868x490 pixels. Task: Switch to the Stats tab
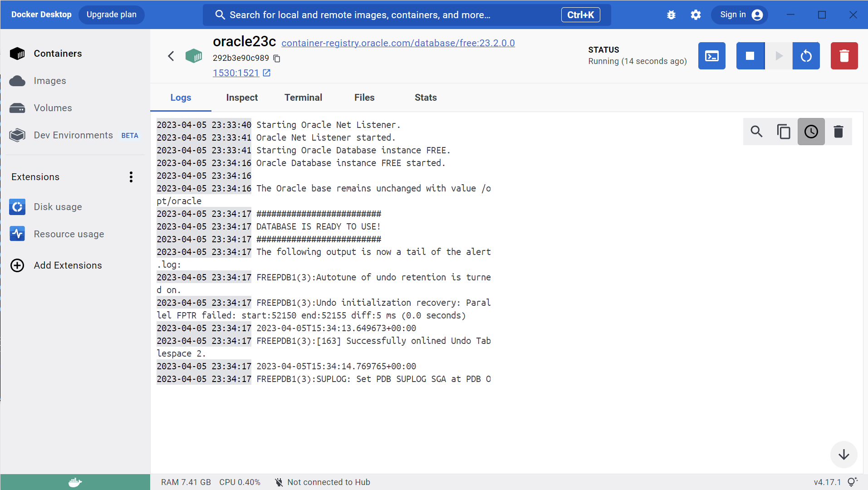(426, 98)
